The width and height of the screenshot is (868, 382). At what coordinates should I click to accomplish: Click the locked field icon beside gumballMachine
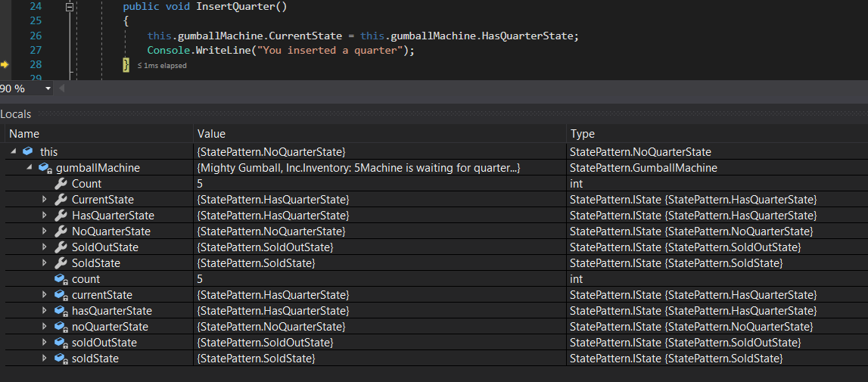(45, 168)
